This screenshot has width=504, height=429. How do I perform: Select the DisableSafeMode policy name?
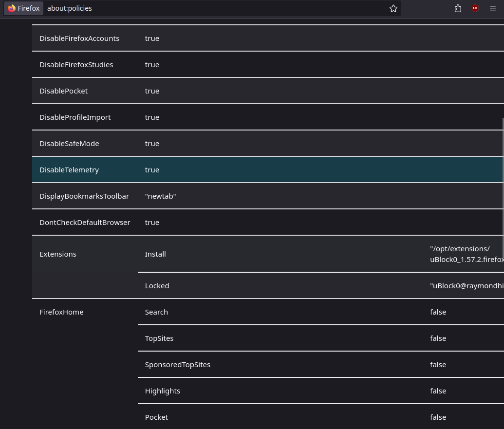pos(69,144)
